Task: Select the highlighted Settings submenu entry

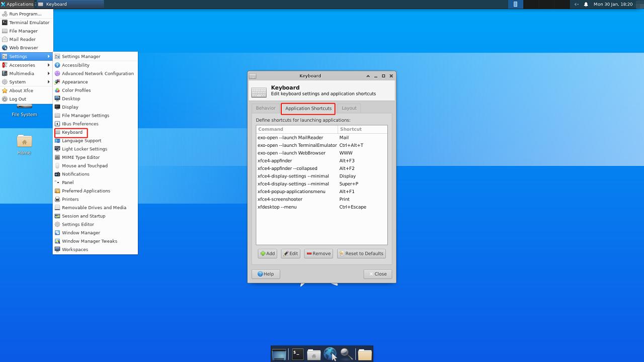Action: (x=26, y=56)
